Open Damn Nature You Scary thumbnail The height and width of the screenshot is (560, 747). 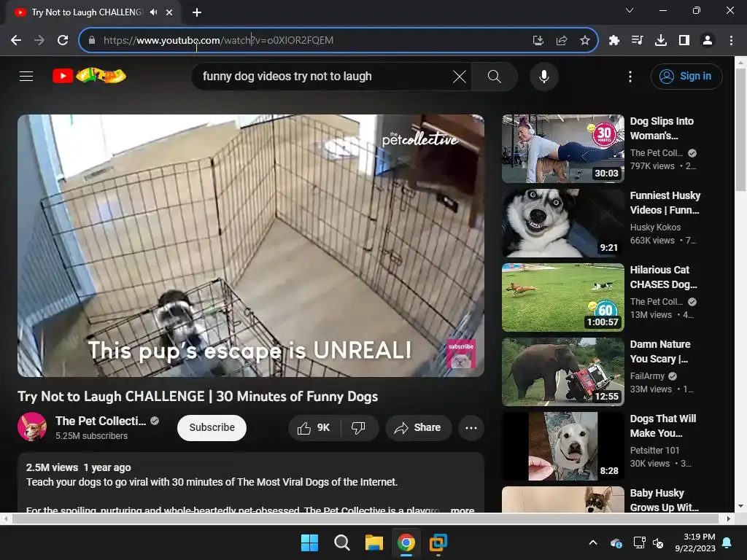[563, 371]
